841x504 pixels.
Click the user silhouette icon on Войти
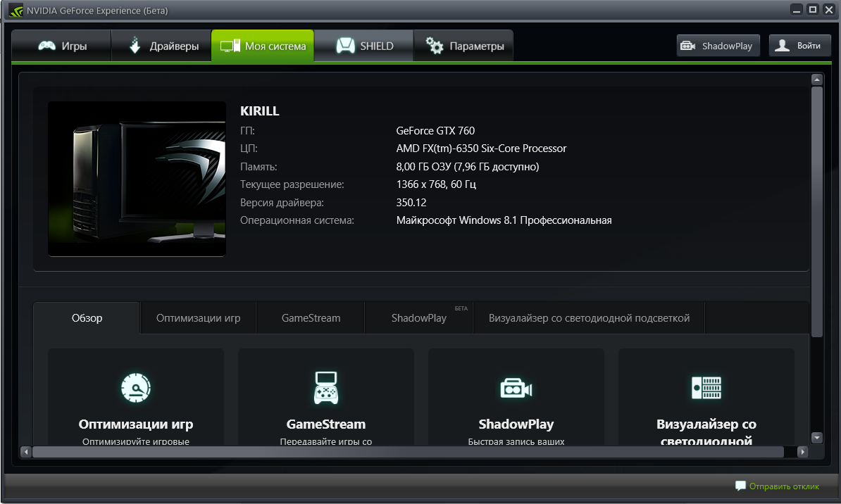783,46
